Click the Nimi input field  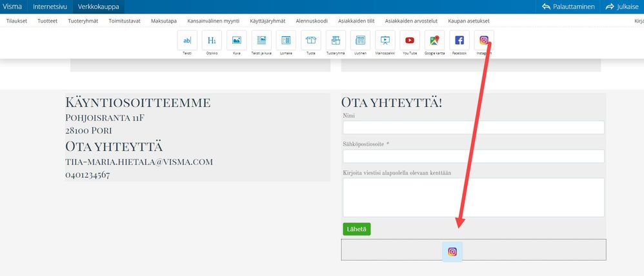[x=474, y=127]
